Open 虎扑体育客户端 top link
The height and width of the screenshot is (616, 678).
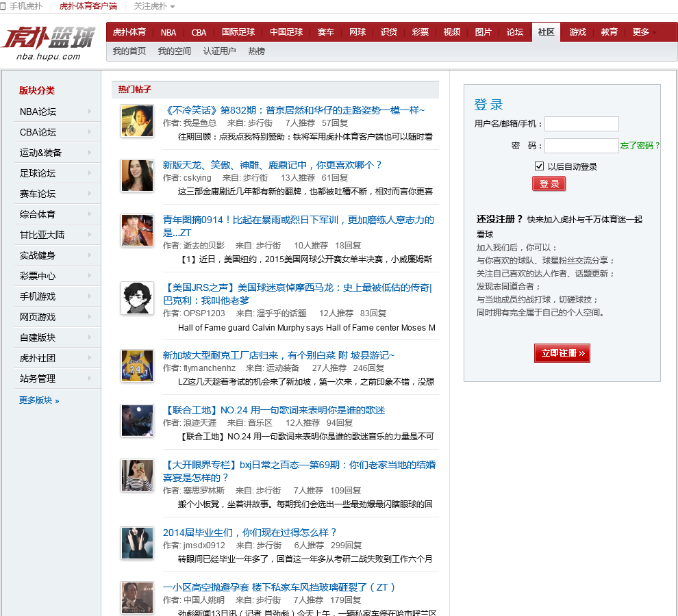point(88,6)
